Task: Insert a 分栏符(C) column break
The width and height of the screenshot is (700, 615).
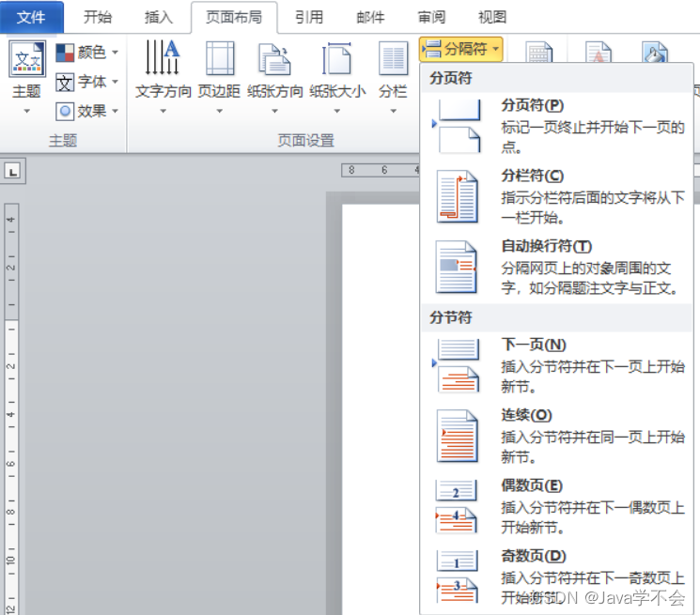Action: 556,196
